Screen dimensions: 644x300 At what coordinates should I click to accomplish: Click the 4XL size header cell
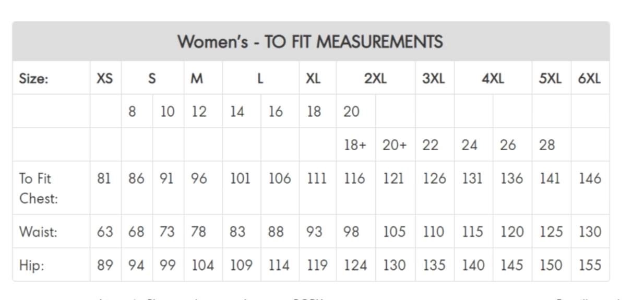[493, 79]
